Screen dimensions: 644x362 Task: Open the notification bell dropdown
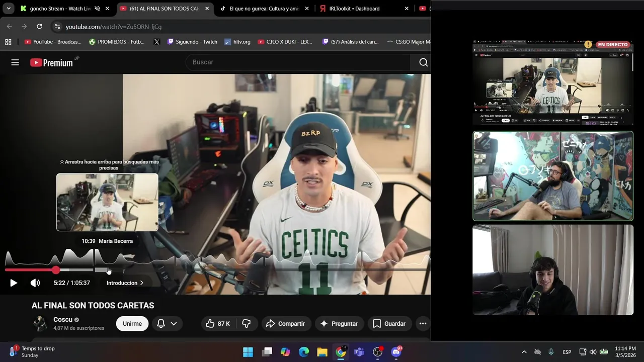[167, 324]
